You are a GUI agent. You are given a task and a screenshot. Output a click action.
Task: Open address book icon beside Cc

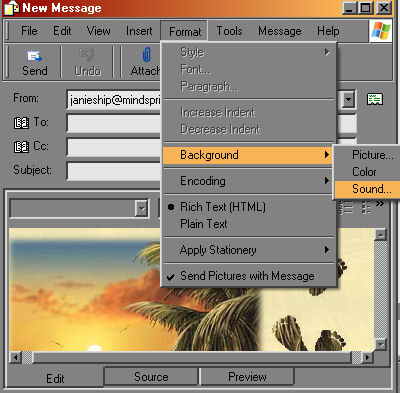click(21, 147)
